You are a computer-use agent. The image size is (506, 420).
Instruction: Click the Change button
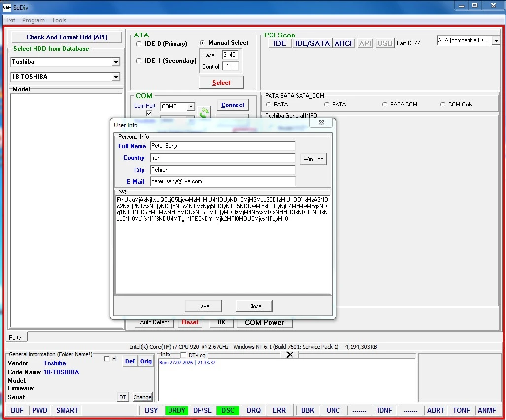[x=142, y=397]
